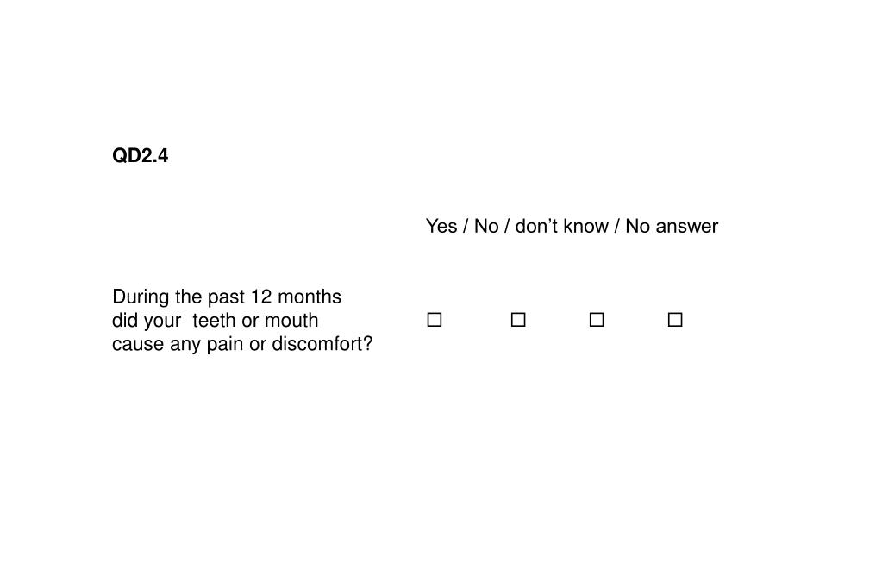Click the word 'mouth' in the question
The image size is (882, 588).
(x=291, y=320)
